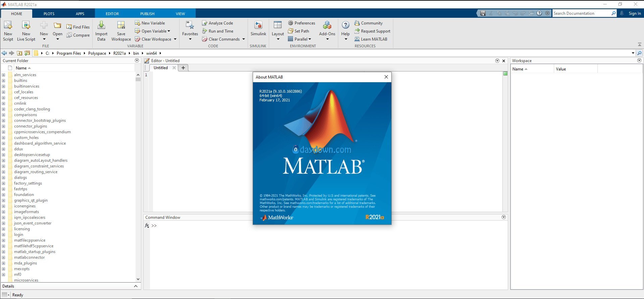Click the up one level folder icon
This screenshot has height=299, width=644.
pos(19,53)
